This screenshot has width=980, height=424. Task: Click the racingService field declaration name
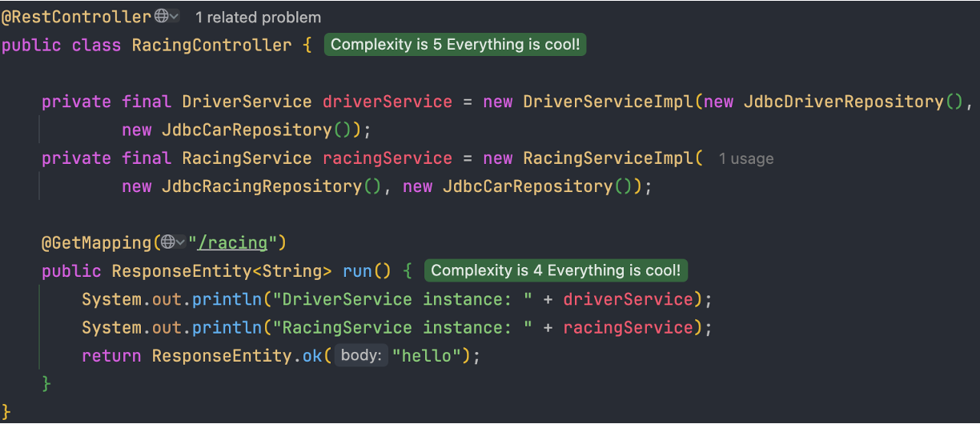(x=388, y=158)
